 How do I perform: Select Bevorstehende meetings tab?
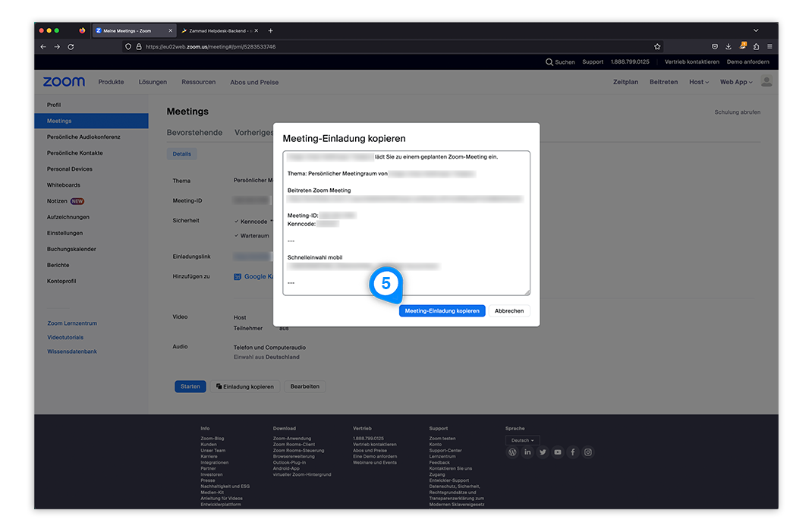tap(194, 132)
